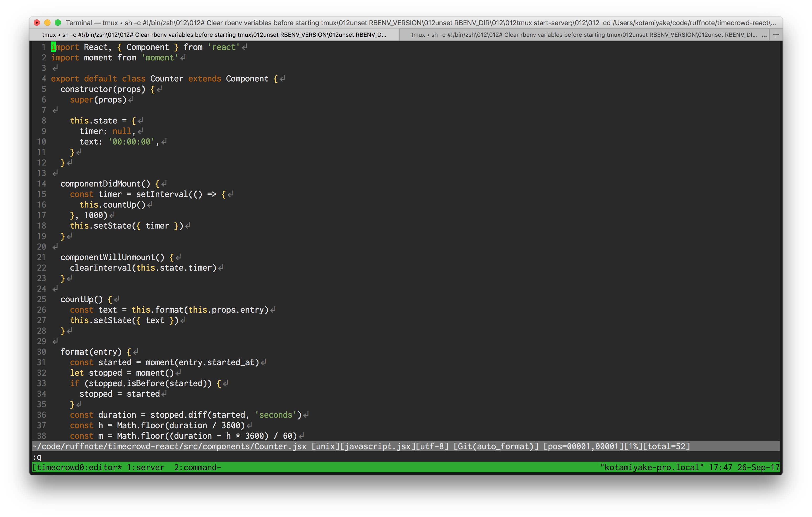Click the :q command line
This screenshot has height=517, width=812.
(37, 457)
